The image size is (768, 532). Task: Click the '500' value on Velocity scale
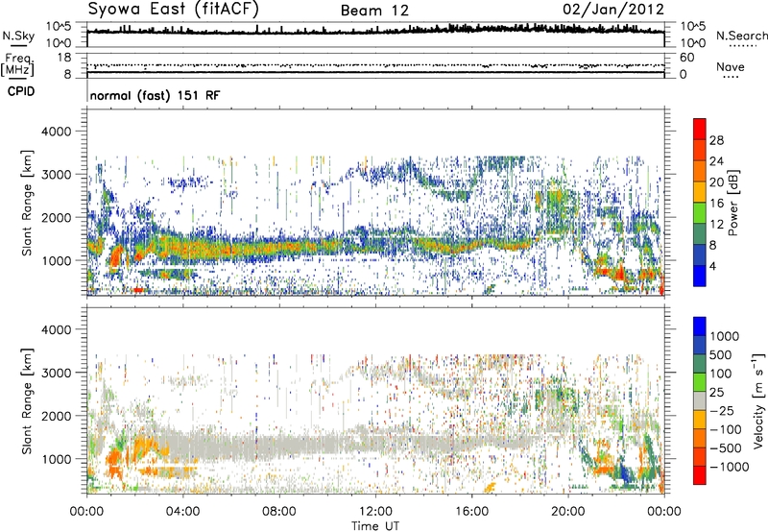(x=721, y=355)
